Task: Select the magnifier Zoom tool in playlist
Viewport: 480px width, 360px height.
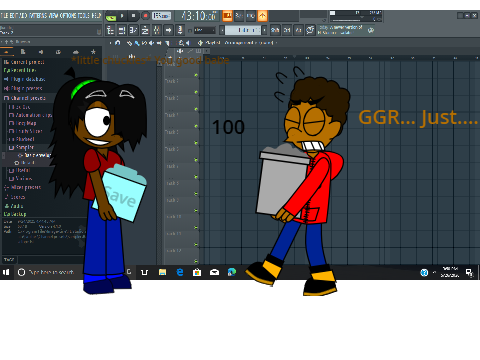Action: [x=181, y=43]
